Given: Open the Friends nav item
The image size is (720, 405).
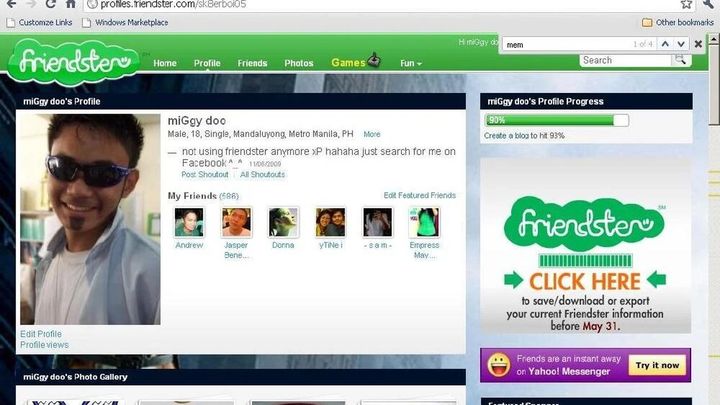Looking at the screenshot, I should (252, 63).
